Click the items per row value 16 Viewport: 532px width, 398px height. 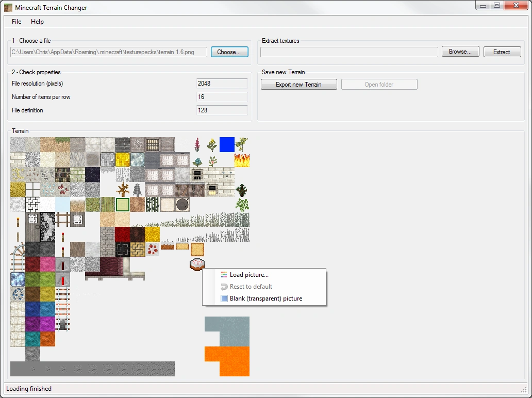point(222,97)
